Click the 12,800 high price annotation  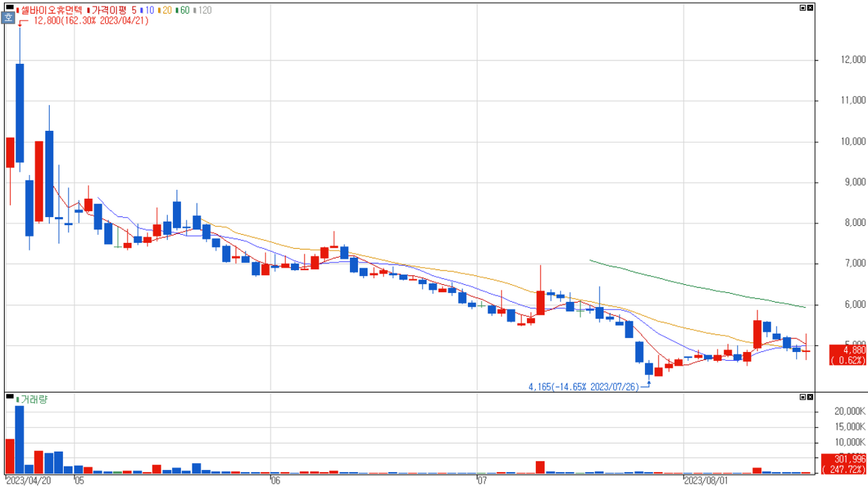pos(90,20)
